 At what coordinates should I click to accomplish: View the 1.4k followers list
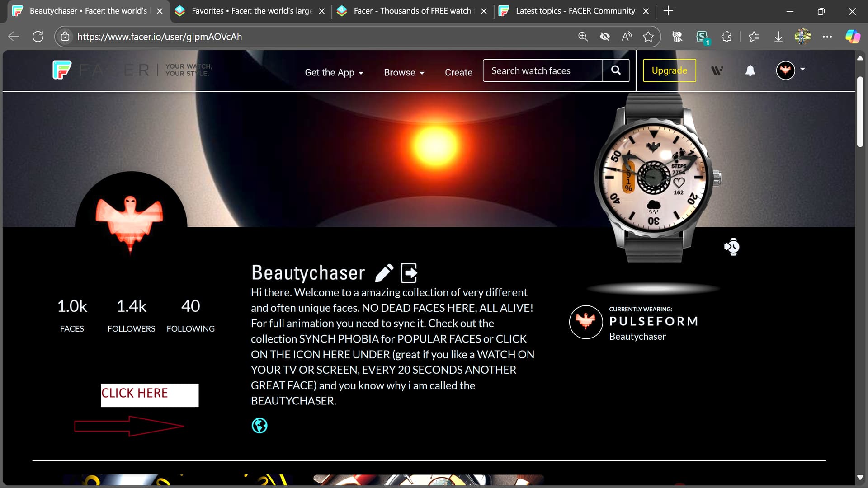point(131,315)
